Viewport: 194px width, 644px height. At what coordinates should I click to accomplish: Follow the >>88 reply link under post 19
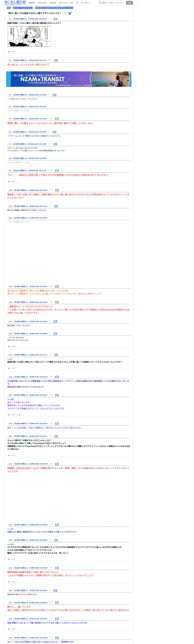[18, 415]
